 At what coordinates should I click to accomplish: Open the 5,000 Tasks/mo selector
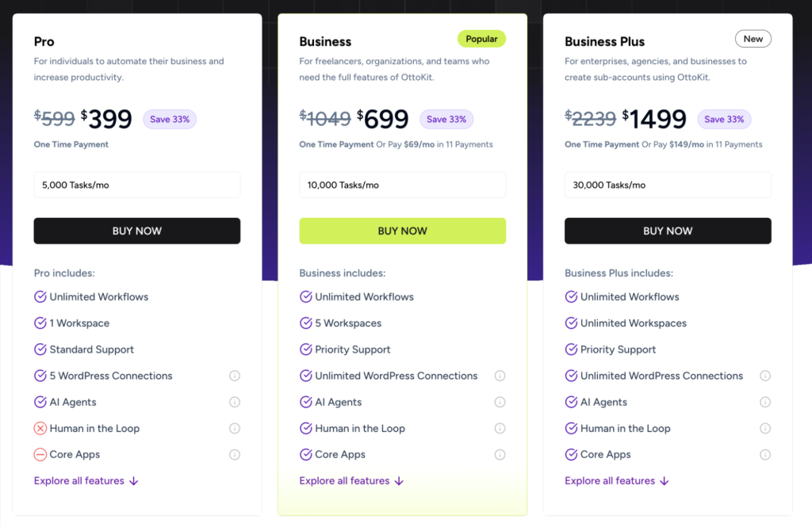137,185
